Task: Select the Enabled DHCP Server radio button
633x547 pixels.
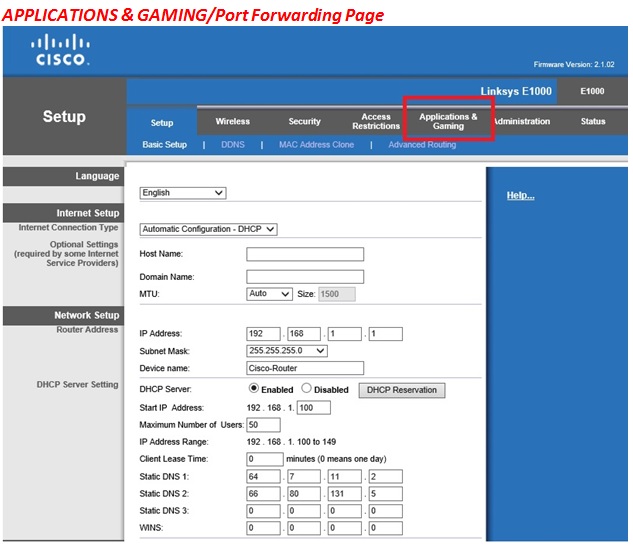Action: (254, 388)
